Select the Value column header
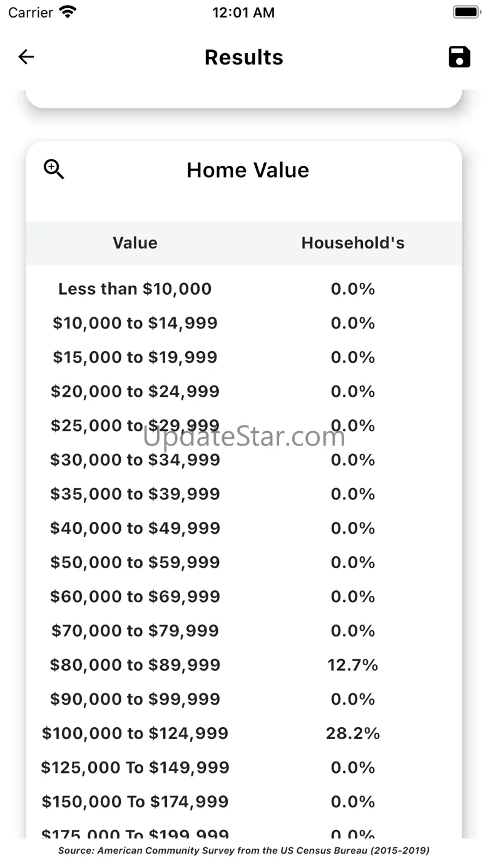The height and width of the screenshot is (868, 488). pyautogui.click(x=135, y=243)
